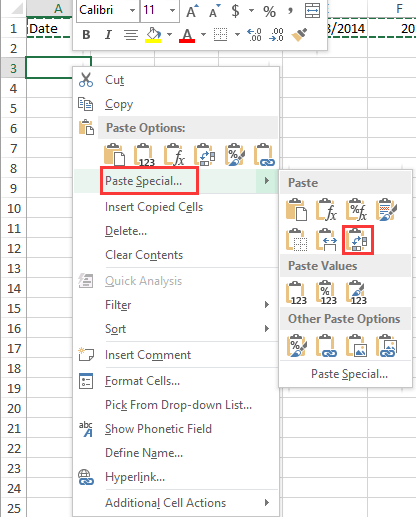The width and height of the screenshot is (416, 517).
Task: Click Paste as Picture icon
Action: 357,346
